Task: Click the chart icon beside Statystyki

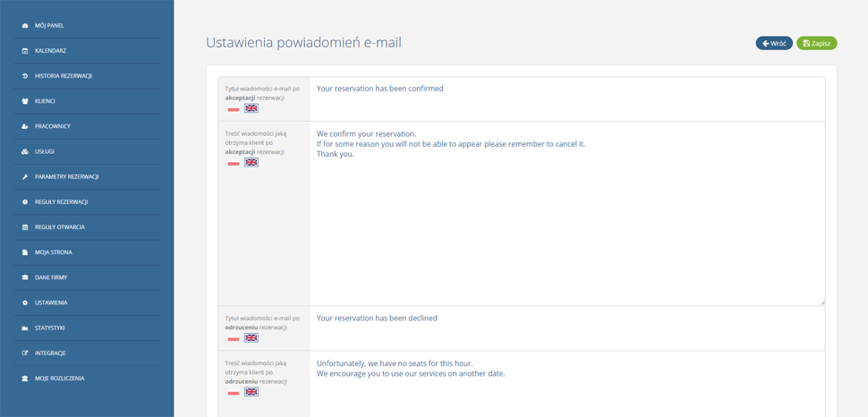Action: pyautogui.click(x=25, y=328)
